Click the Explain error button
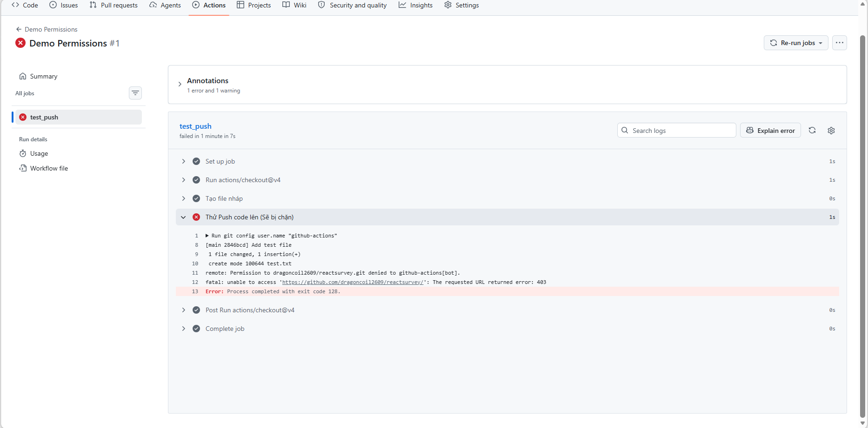 771,130
